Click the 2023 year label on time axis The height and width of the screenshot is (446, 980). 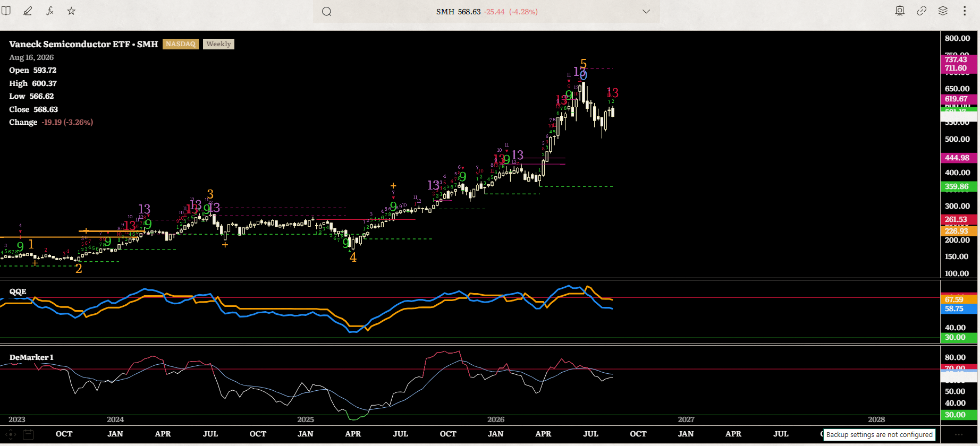tap(16, 419)
